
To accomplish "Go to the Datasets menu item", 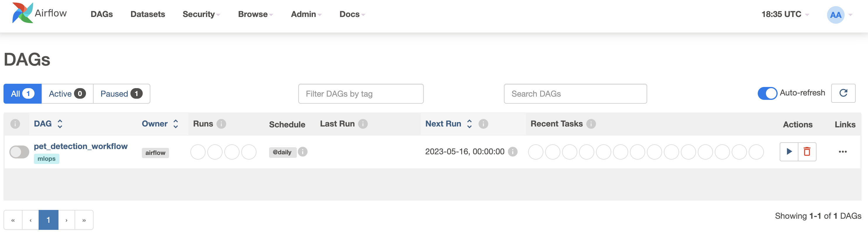I will pyautogui.click(x=148, y=14).
